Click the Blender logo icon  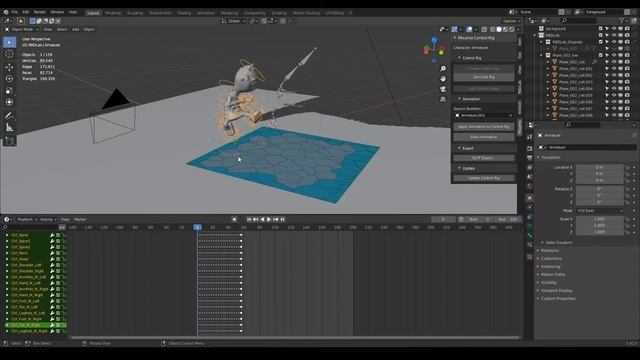pyautogui.click(x=6, y=12)
